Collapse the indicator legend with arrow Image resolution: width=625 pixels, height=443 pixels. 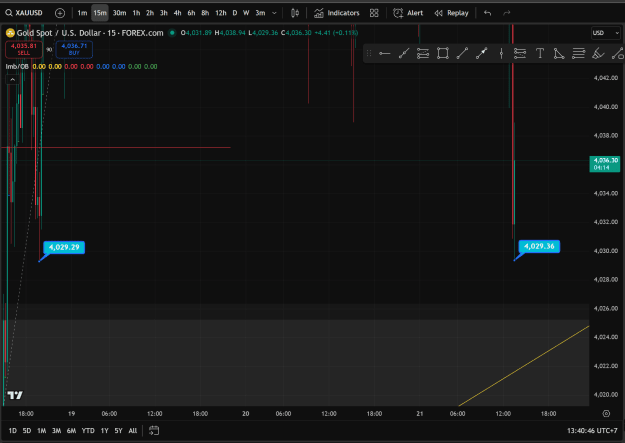point(12,79)
